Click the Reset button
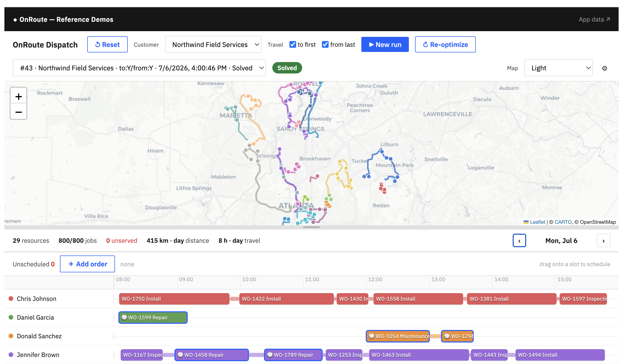 point(107,44)
